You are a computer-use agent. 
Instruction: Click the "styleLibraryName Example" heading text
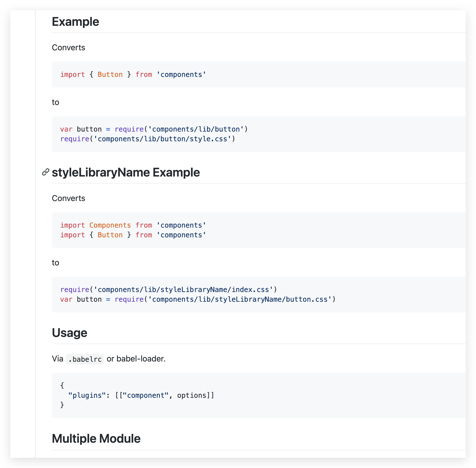(x=126, y=172)
